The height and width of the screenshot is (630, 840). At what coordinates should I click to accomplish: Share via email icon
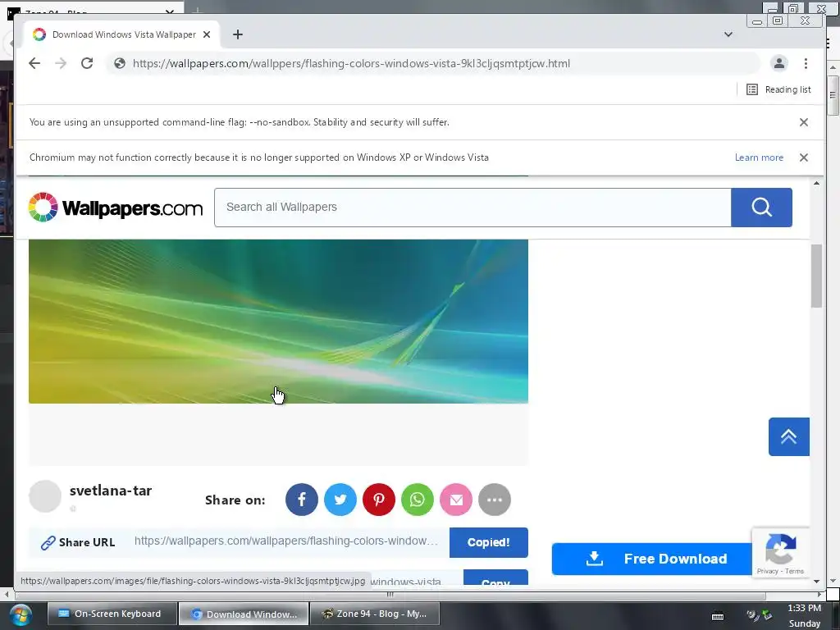456,500
